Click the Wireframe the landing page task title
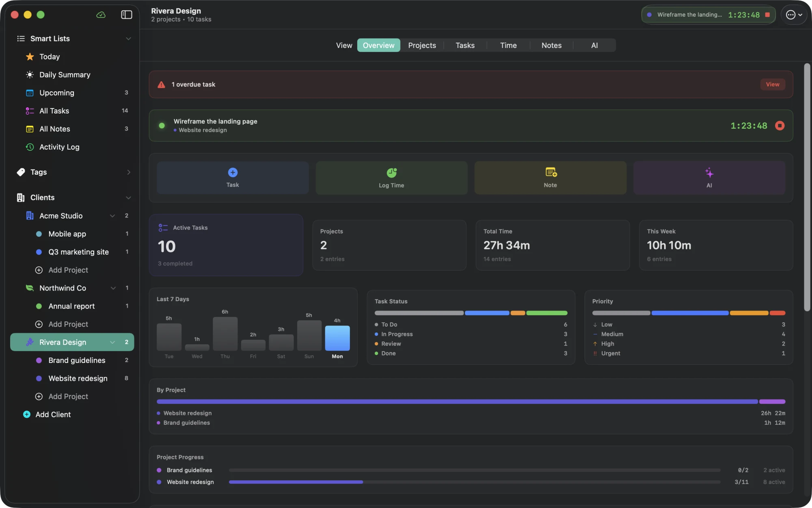Viewport: 812px width, 508px height. tap(215, 121)
